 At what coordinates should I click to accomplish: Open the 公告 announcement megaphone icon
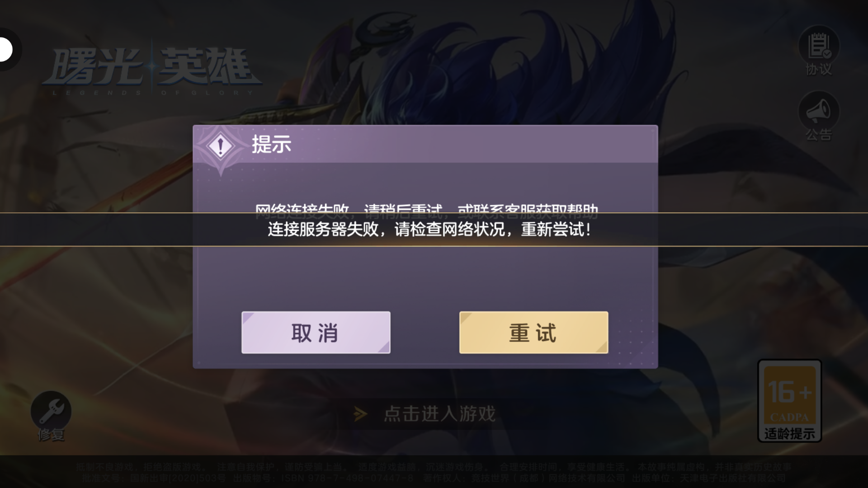point(819,111)
